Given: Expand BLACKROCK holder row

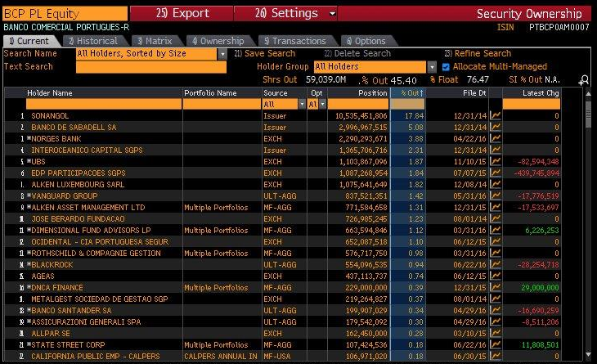Looking at the screenshot, I should coord(29,264).
